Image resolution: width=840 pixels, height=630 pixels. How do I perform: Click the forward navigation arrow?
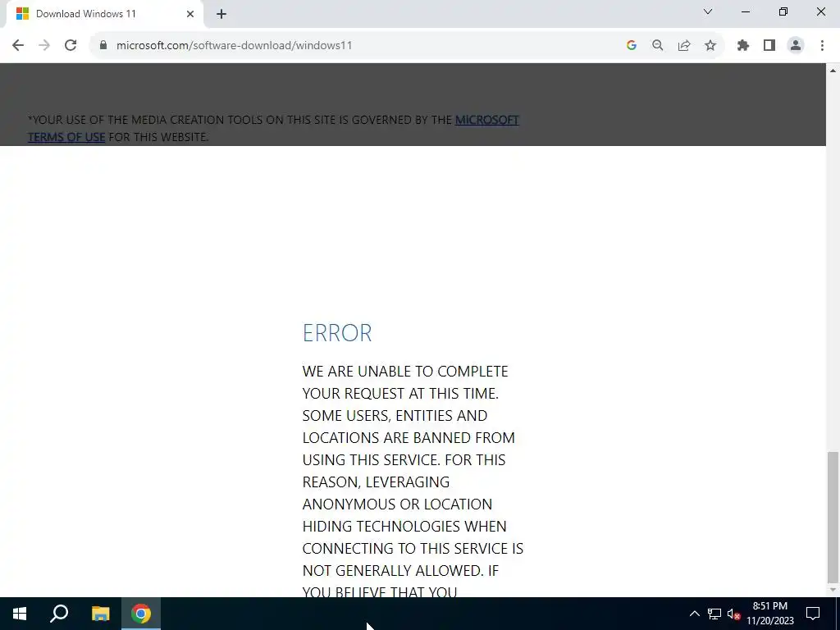[44, 46]
